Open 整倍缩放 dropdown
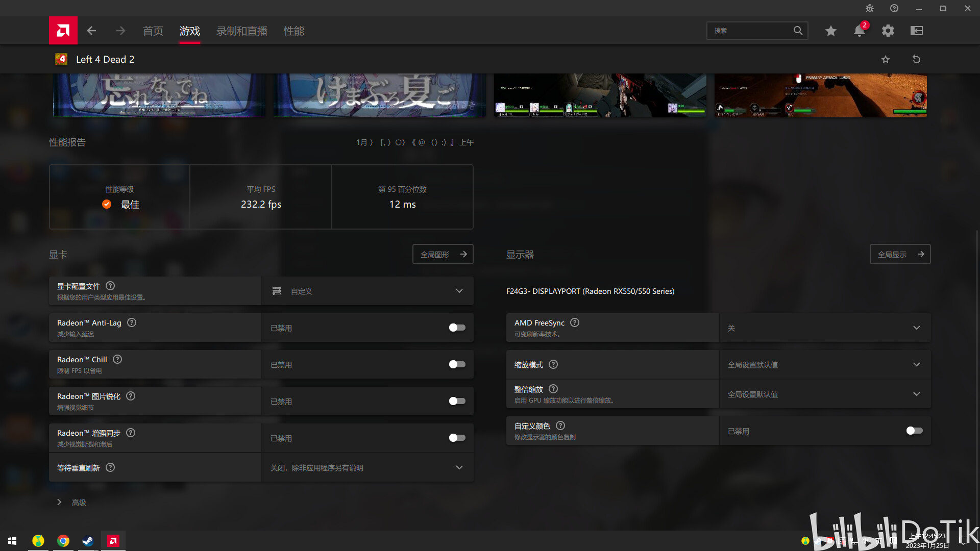The height and width of the screenshot is (551, 980). 825,394
